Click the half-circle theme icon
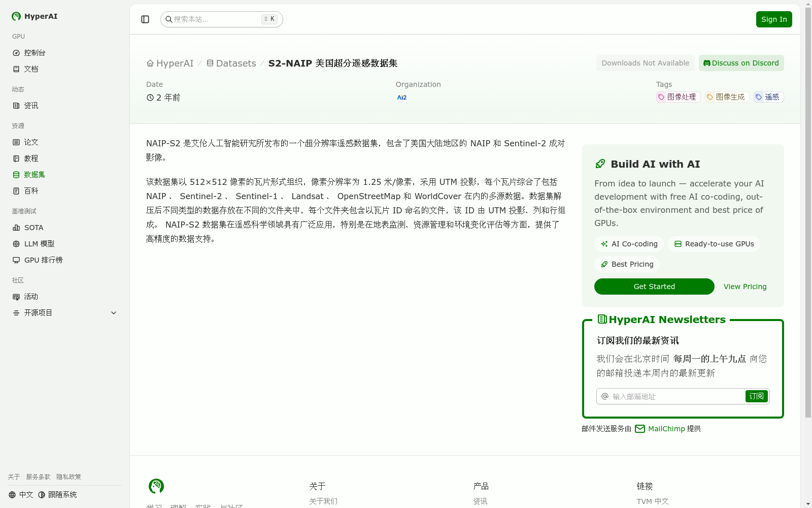Image resolution: width=812 pixels, height=508 pixels. point(42,495)
